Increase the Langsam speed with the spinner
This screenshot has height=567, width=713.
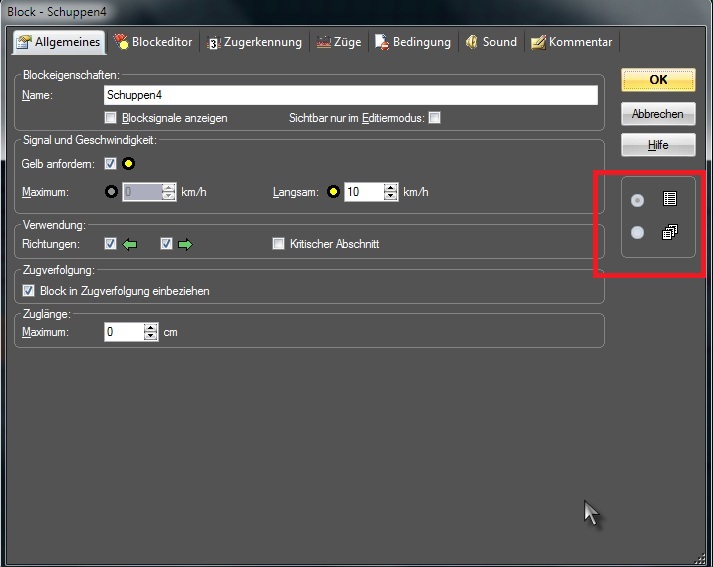(x=391, y=186)
